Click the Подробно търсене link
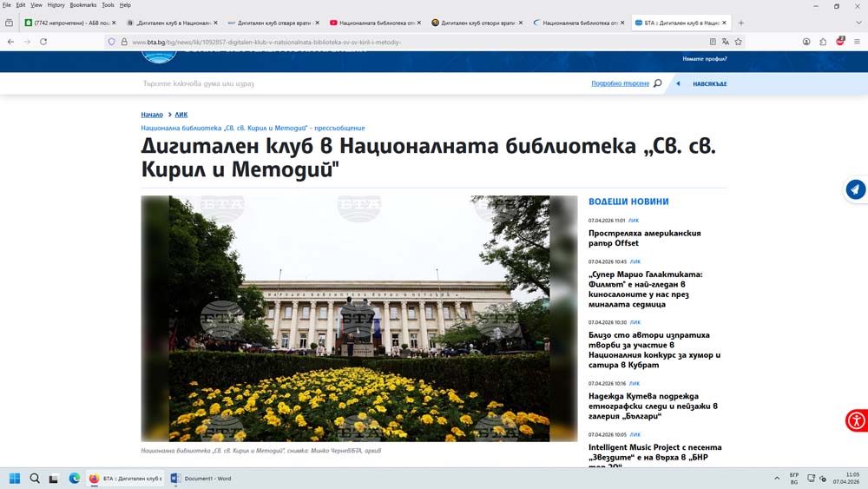This screenshot has width=868, height=489. (x=620, y=83)
